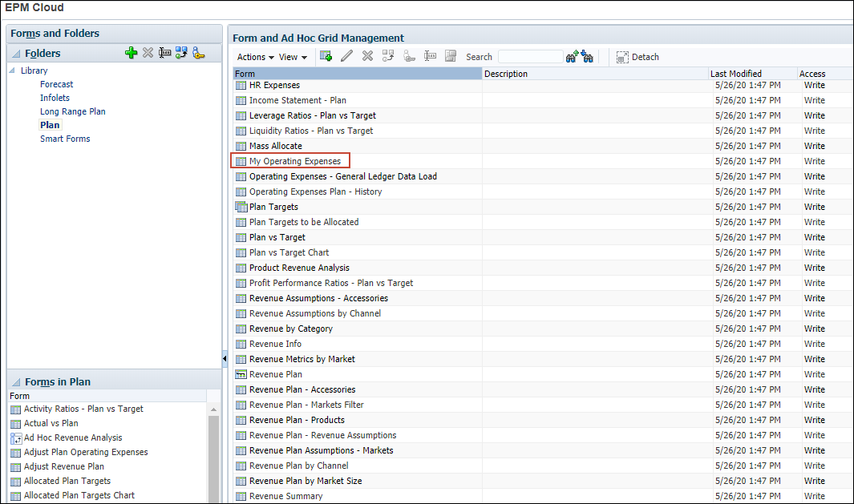
Task: Click Ad Hoc Revenue Analysis icon in Forms in Plan
Action: pyautogui.click(x=16, y=438)
